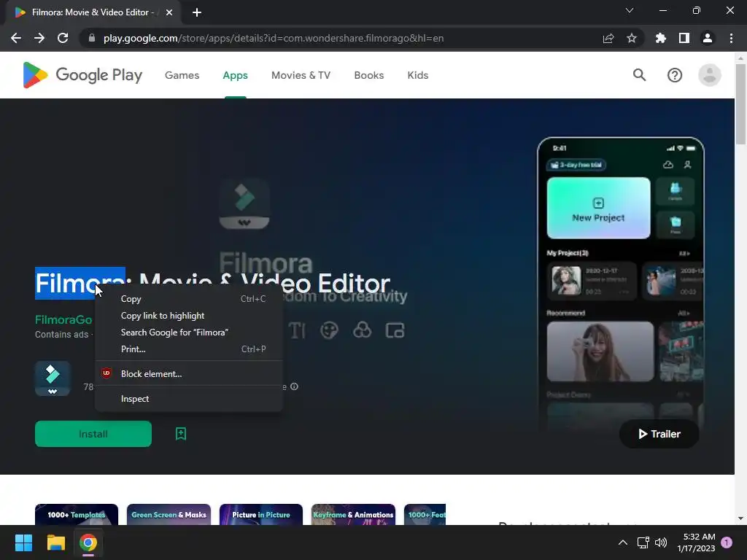Add Filmora to wishlist bookmark icon
Screen dimensions: 747x560
coord(181,434)
